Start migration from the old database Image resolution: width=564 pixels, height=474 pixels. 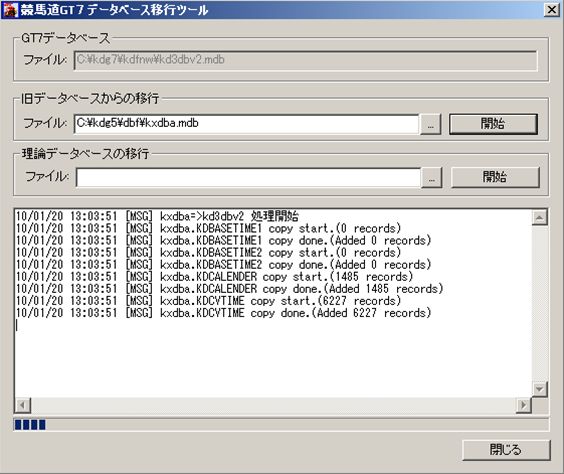pyautogui.click(x=493, y=124)
